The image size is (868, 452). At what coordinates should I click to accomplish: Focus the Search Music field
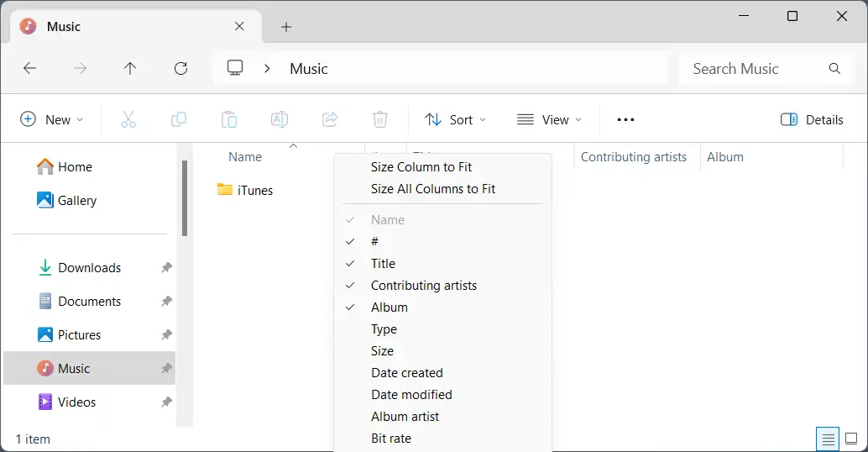751,69
